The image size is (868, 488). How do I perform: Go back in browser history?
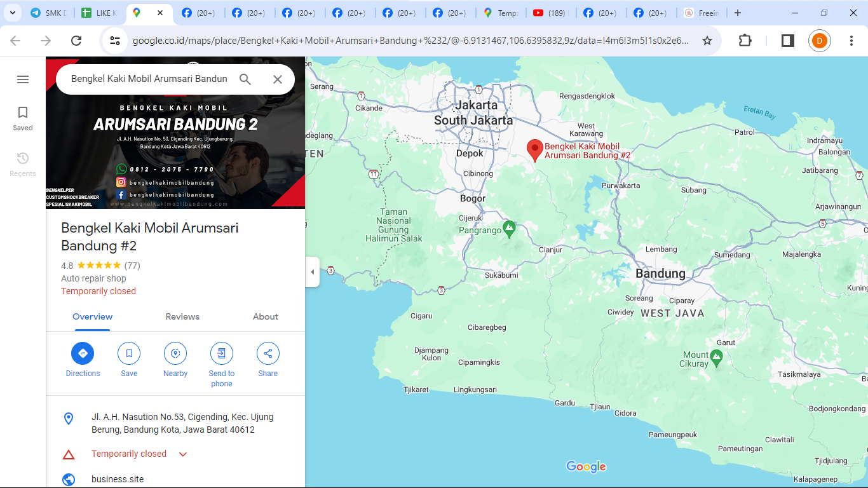(15, 41)
